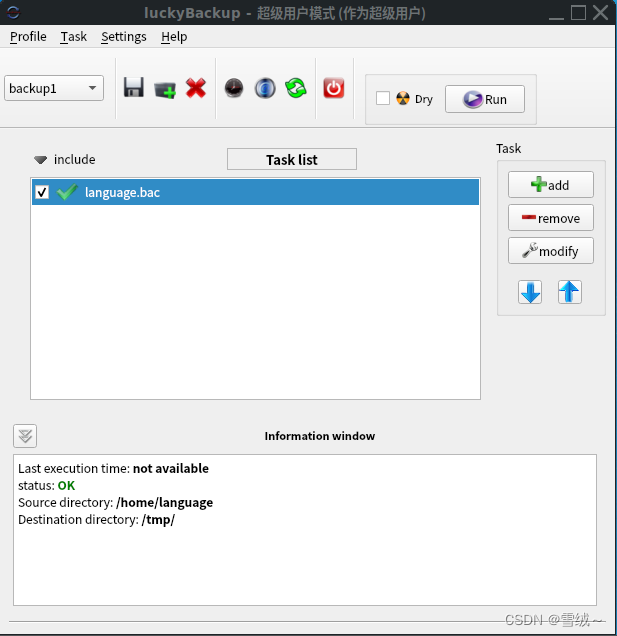Collapse the Information window chevron button

point(25,436)
